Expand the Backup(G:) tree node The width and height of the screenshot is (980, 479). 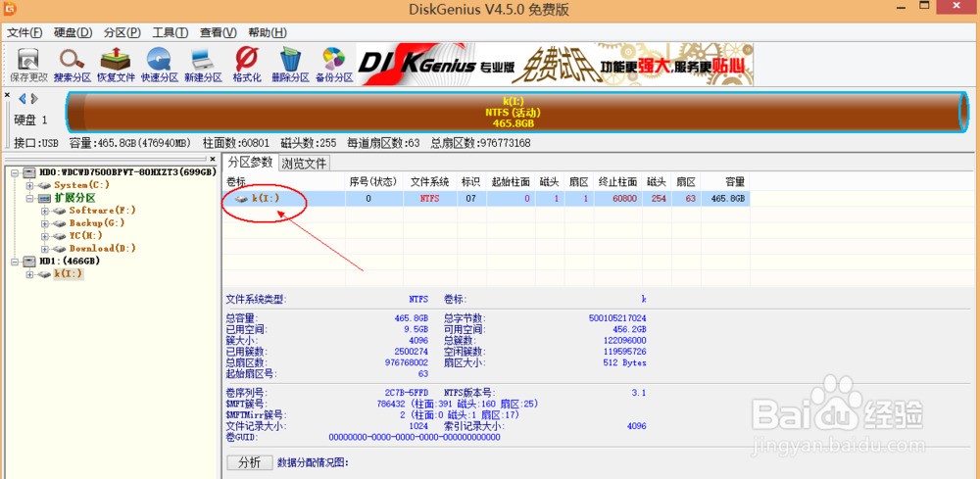click(44, 223)
